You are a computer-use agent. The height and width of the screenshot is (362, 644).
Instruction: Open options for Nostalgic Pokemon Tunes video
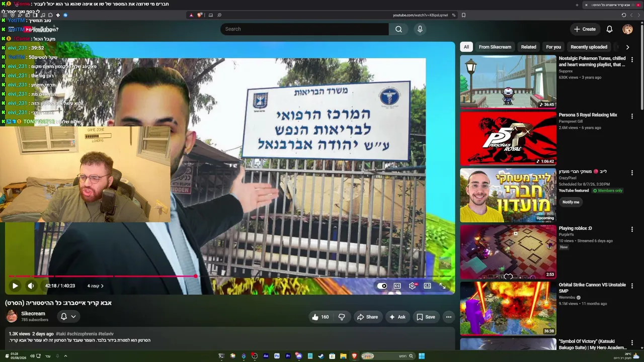632,59
